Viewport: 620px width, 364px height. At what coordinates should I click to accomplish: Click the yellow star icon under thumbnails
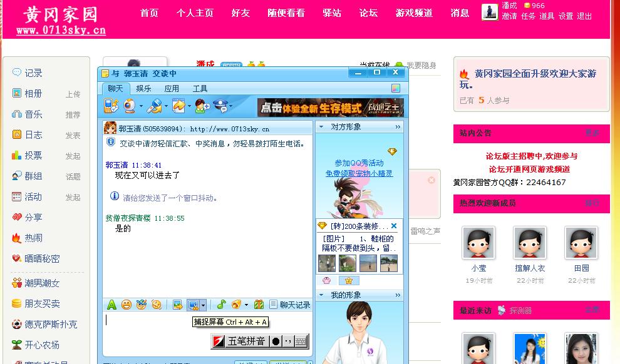click(348, 280)
